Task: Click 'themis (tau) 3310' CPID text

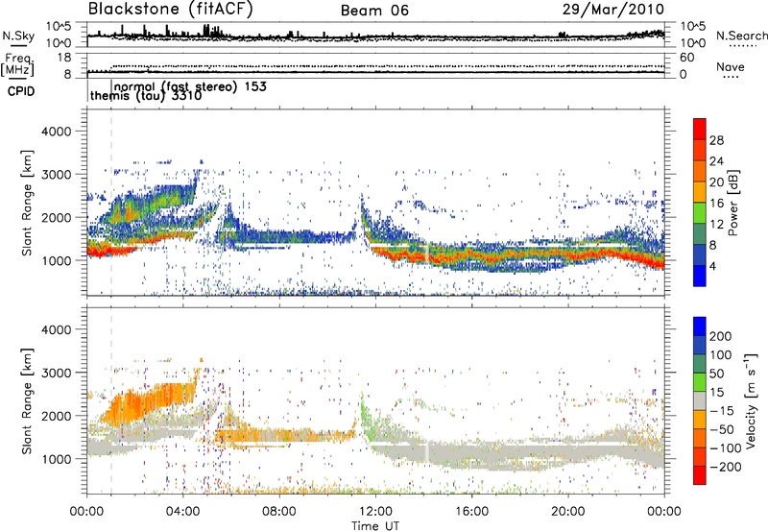Action: (x=146, y=95)
